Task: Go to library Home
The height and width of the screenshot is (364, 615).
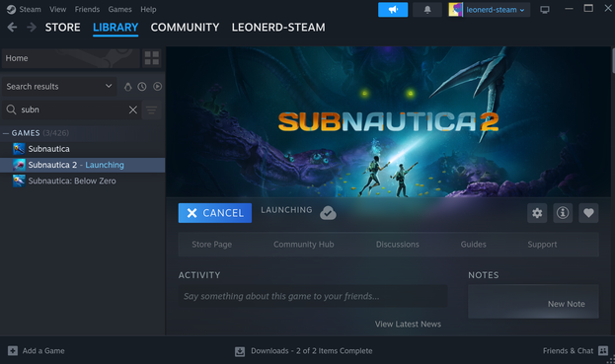Action: (x=71, y=58)
